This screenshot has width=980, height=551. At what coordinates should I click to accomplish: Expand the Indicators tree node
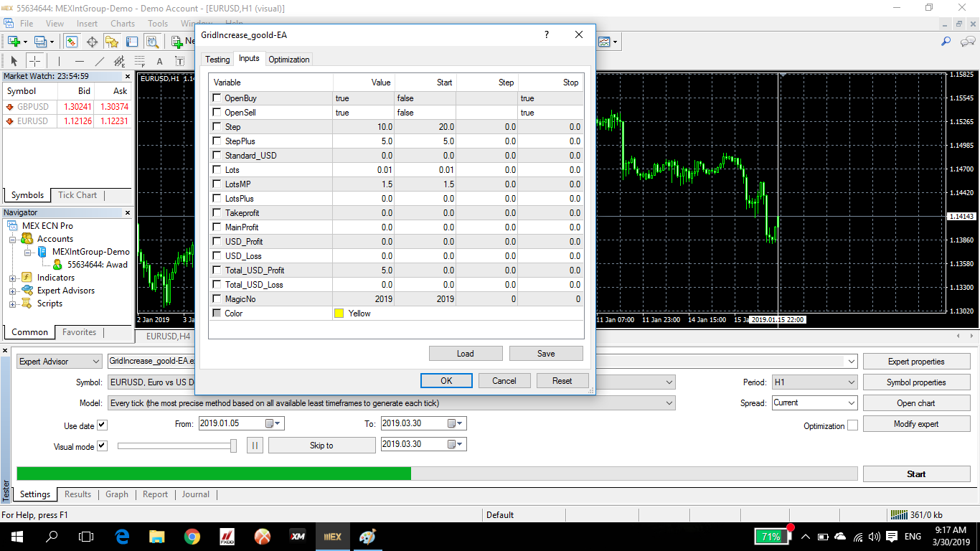pos(13,278)
